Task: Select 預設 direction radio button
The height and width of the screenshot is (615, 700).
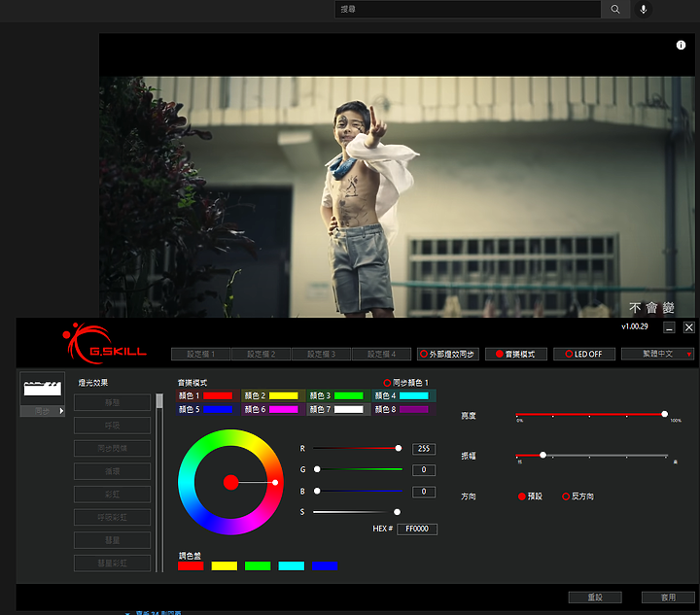Action: [x=521, y=496]
